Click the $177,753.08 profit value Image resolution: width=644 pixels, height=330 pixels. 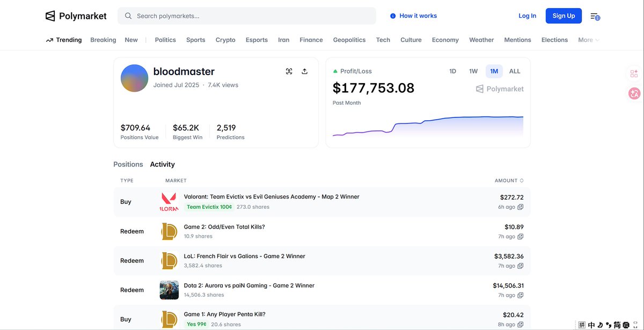(374, 88)
